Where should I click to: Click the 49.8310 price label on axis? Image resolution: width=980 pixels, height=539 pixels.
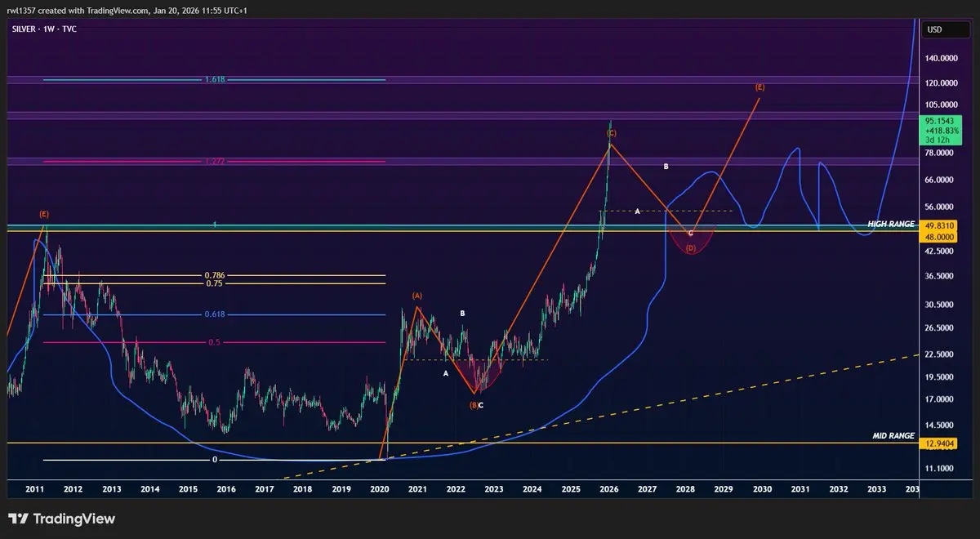tap(939, 225)
